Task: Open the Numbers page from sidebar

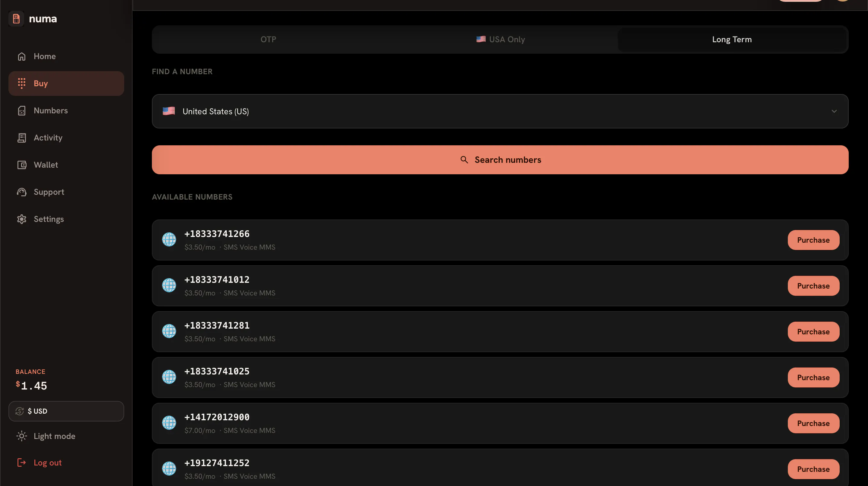Action: 66,111
